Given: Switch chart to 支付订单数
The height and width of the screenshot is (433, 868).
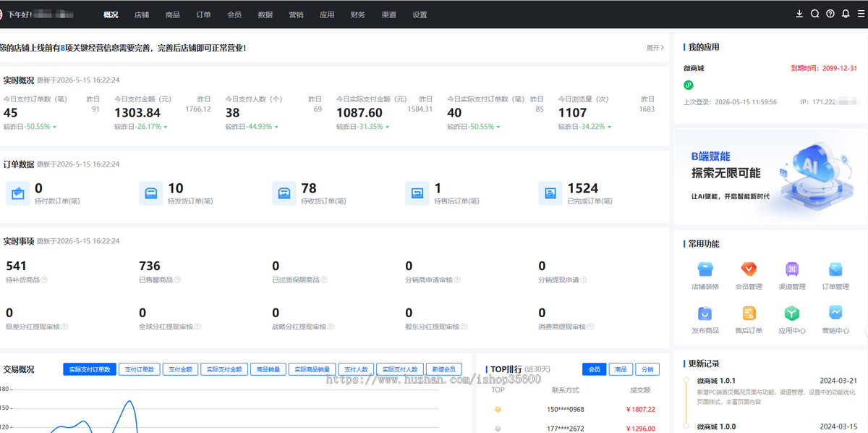Looking at the screenshot, I should pos(139,369).
